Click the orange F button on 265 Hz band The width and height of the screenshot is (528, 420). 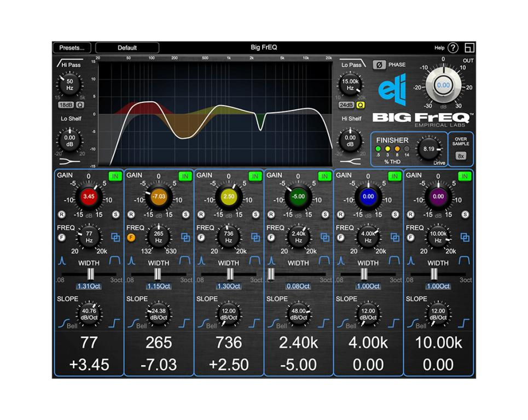[131, 237]
